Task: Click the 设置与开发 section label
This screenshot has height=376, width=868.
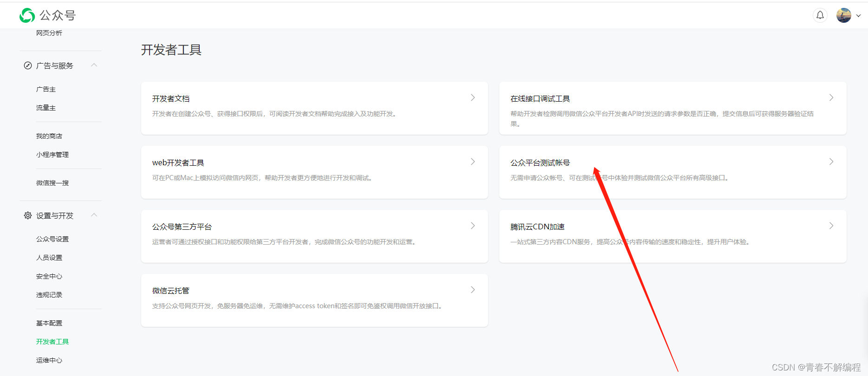Action: (55, 215)
